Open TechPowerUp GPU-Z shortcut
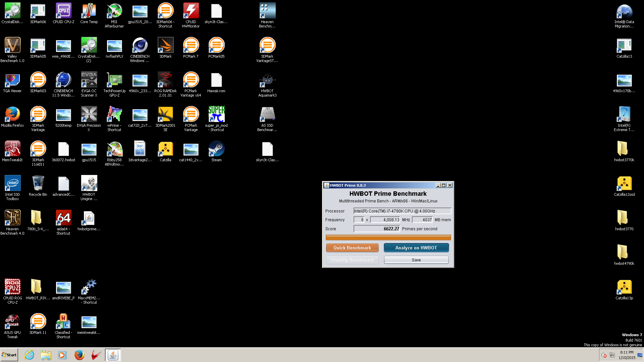This screenshot has width=644, height=362. tap(114, 84)
